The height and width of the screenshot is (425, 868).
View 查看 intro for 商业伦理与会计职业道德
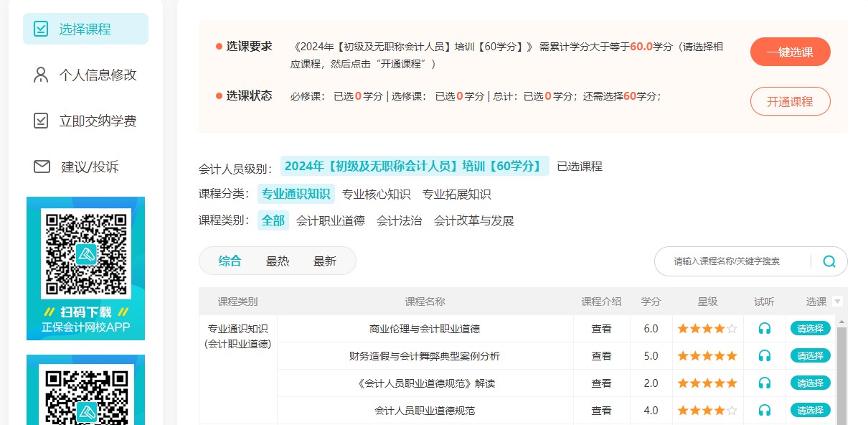coord(601,329)
